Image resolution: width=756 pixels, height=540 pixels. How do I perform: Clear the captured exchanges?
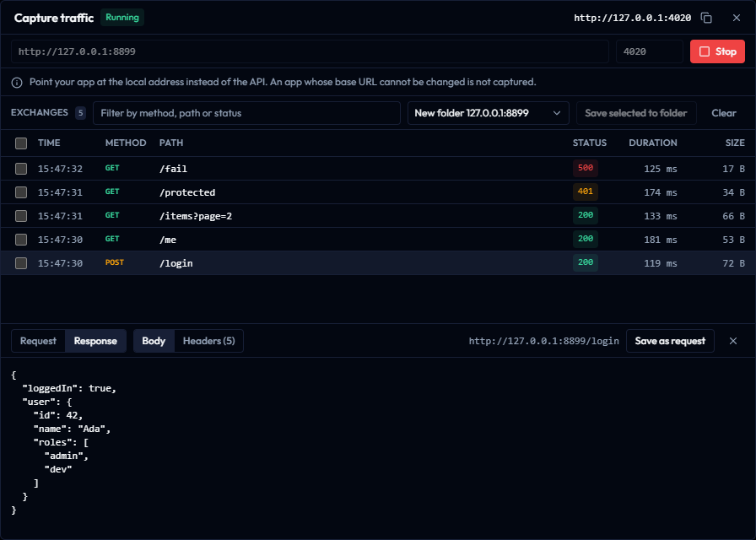tap(724, 113)
